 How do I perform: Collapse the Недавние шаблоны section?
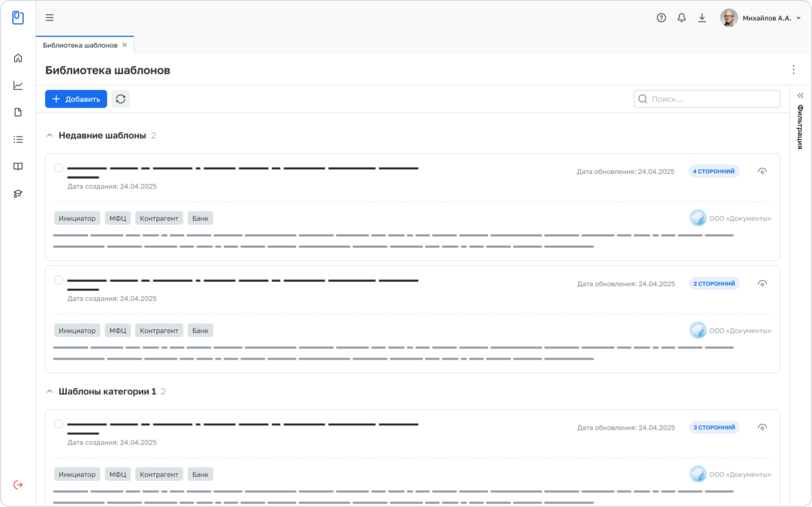[50, 135]
